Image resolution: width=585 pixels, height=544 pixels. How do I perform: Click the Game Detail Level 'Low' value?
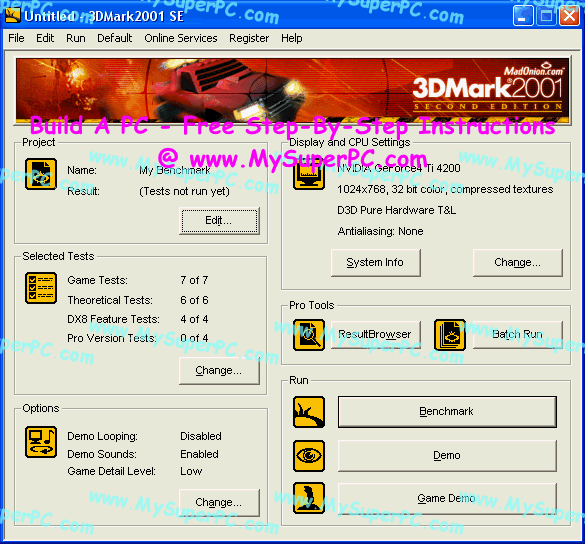[191, 471]
